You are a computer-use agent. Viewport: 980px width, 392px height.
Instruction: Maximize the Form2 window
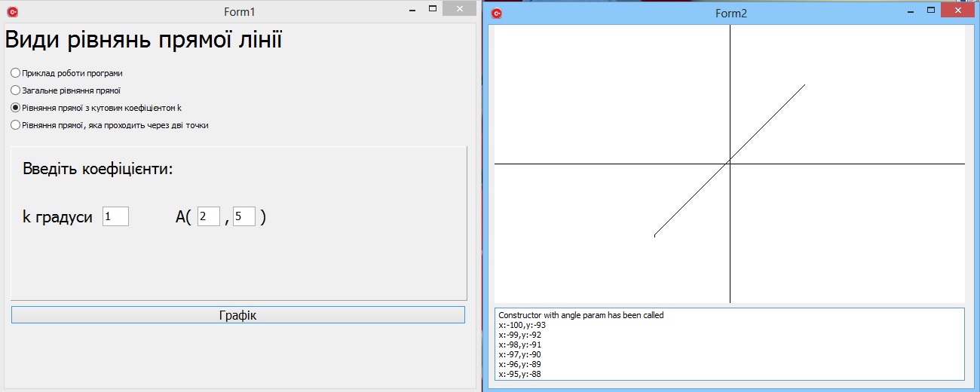pos(932,11)
